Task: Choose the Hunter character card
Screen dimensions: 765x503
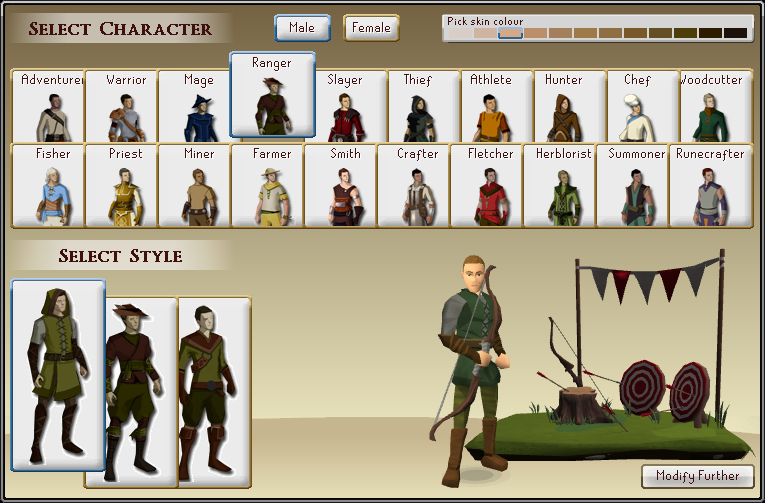Action: click(x=570, y=107)
